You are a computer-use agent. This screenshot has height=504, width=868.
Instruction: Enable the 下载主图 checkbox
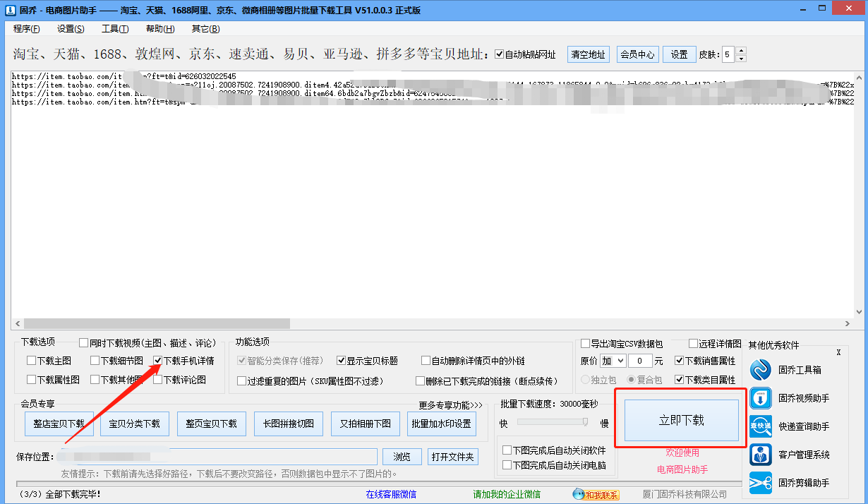[31, 361]
